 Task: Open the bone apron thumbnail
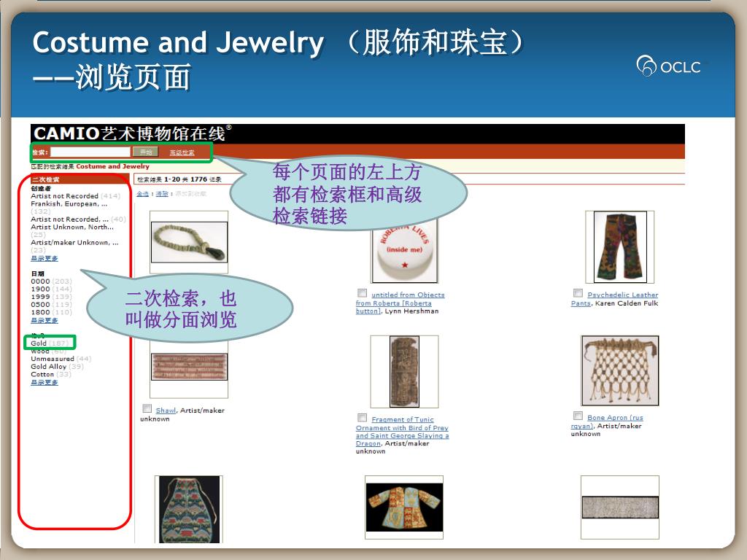620,370
